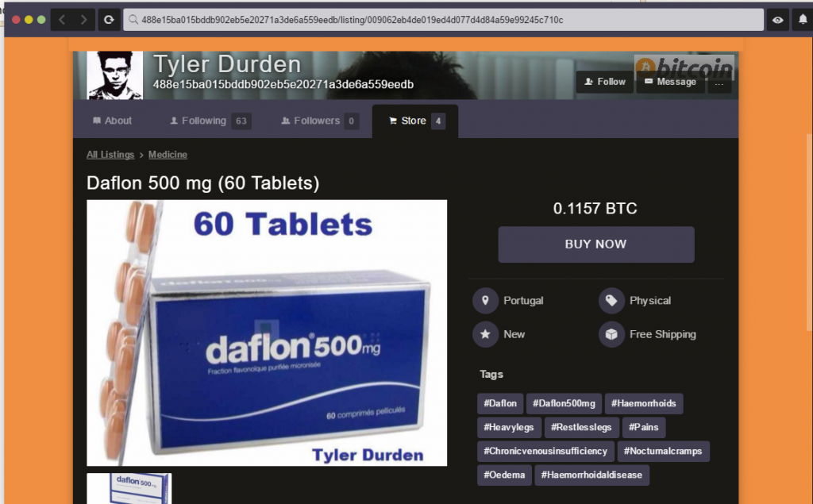Open the About tab
The height and width of the screenshot is (504, 813).
(112, 121)
